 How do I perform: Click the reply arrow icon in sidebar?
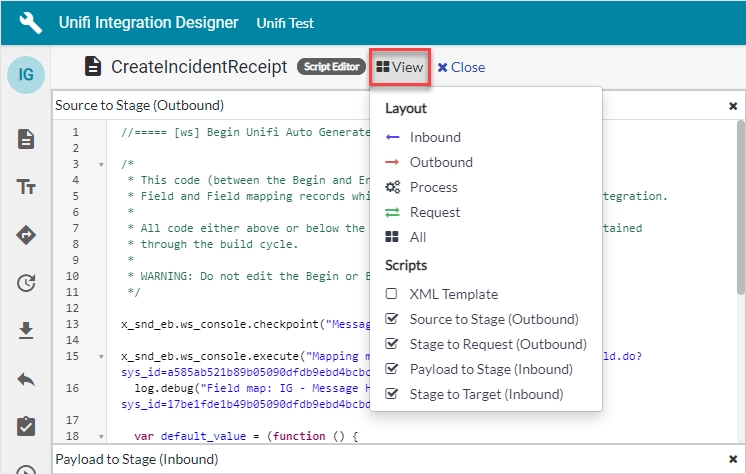coord(26,379)
